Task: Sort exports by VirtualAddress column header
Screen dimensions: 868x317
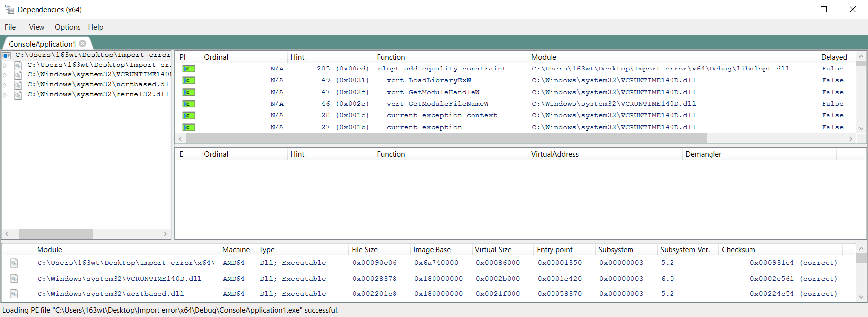Action: 605,154
